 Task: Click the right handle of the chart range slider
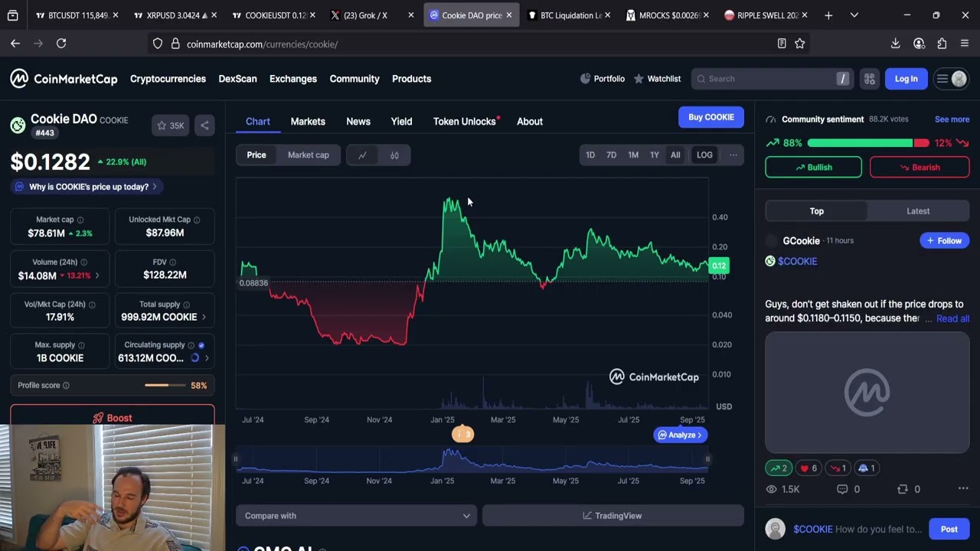pos(708,459)
